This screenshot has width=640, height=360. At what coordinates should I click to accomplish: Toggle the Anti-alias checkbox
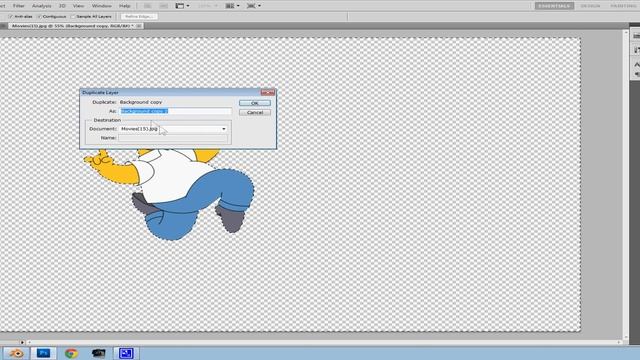coord(11,17)
